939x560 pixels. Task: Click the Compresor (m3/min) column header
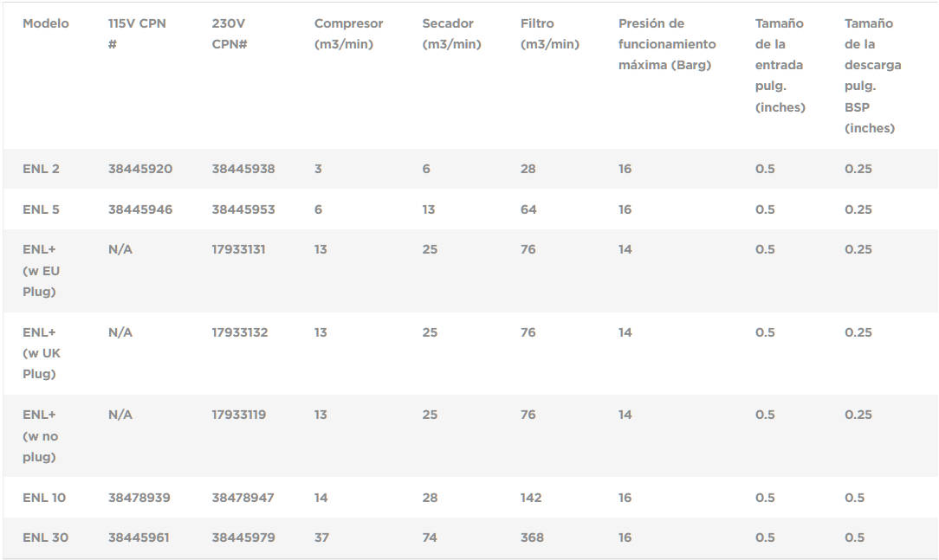[x=348, y=34]
